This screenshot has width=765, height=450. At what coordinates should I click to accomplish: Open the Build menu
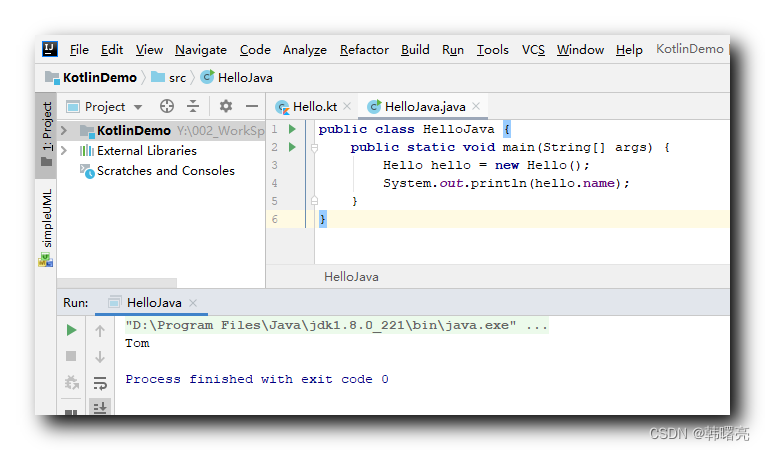[415, 50]
